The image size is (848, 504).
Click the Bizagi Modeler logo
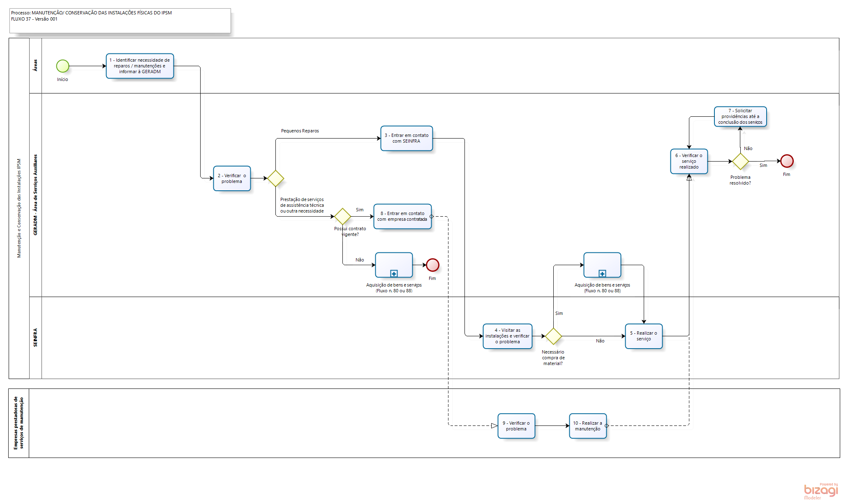[820, 491]
